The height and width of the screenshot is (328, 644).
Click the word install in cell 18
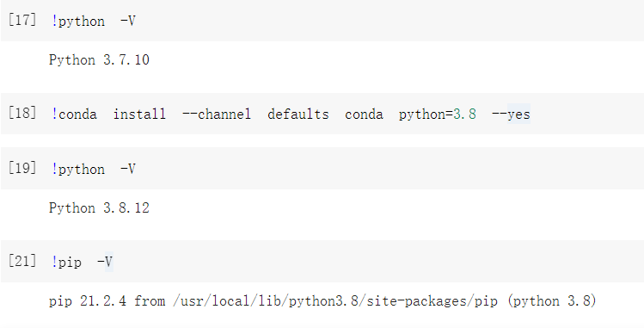[139, 114]
